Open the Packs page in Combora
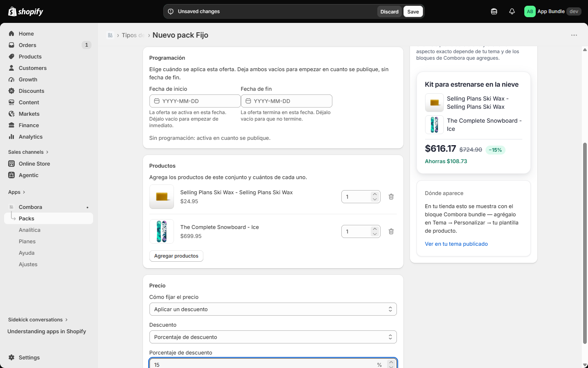Image resolution: width=588 pixels, height=368 pixels. [x=49, y=218]
